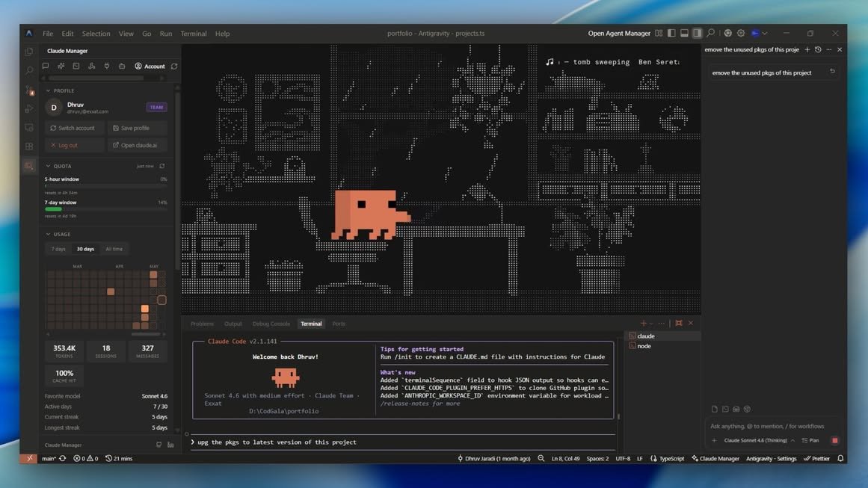Open notifications bell in status bar
868x488 pixels.
[x=840, y=458]
